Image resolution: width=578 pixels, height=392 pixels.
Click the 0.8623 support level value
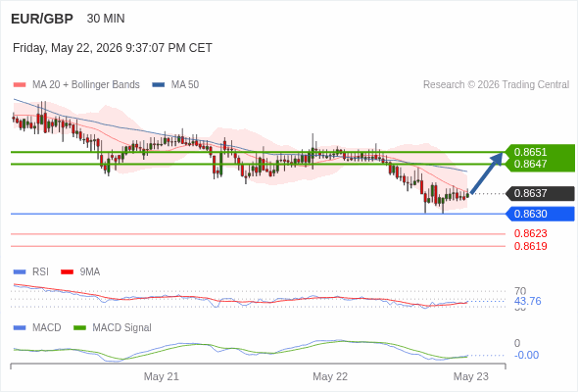pyautogui.click(x=530, y=233)
